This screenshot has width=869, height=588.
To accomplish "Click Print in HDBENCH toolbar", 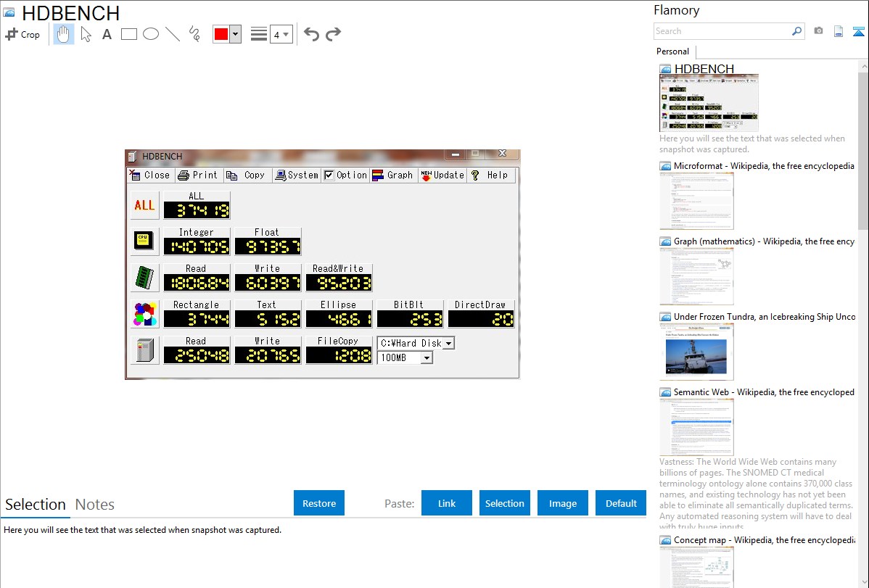I will pos(199,175).
